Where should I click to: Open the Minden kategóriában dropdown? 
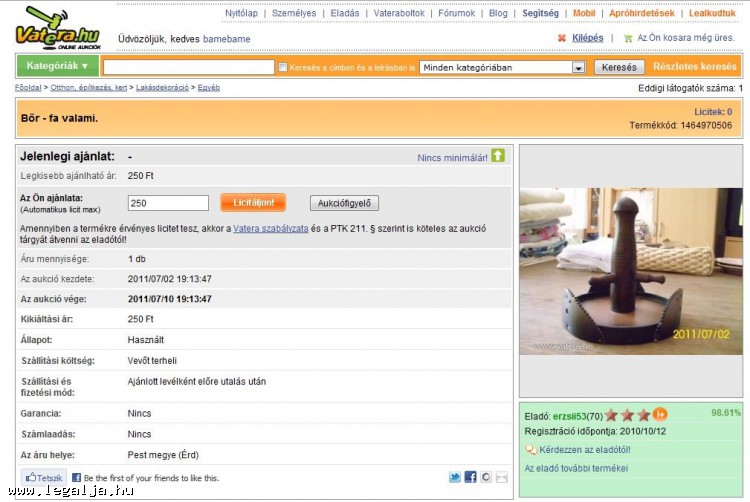(x=578, y=68)
